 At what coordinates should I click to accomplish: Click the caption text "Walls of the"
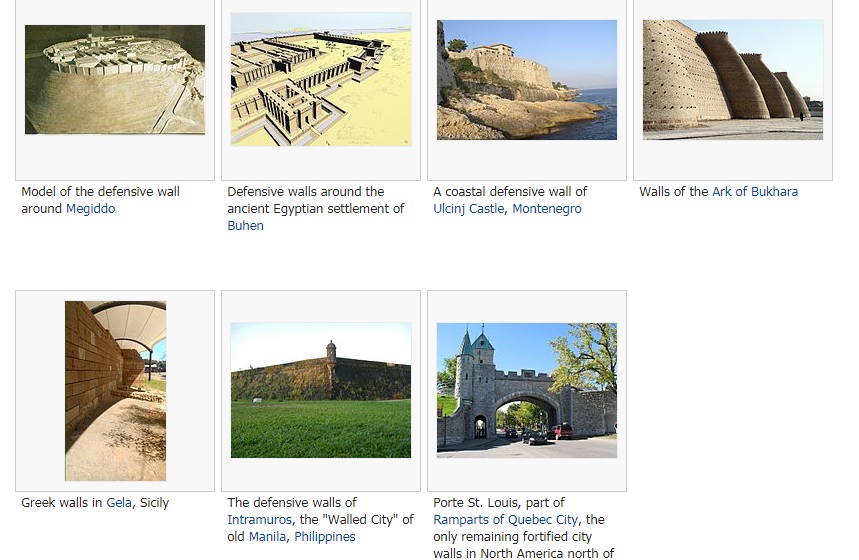click(674, 192)
